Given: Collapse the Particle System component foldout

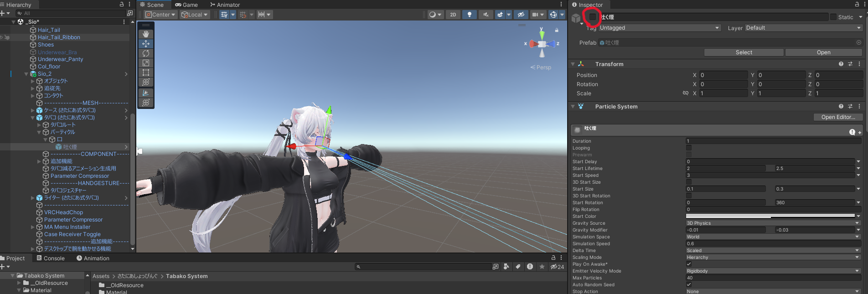Looking at the screenshot, I should click(x=573, y=107).
